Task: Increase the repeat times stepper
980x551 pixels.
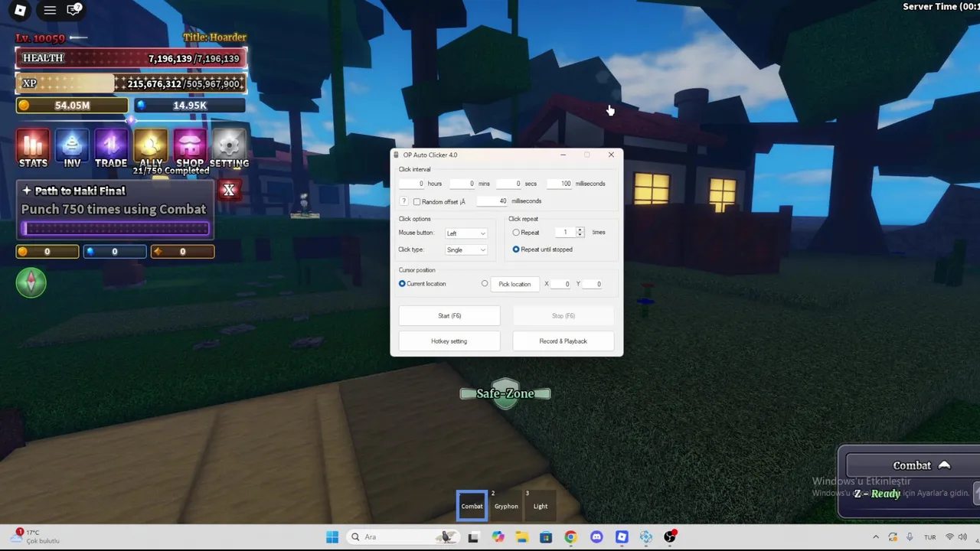Action: [x=580, y=230]
